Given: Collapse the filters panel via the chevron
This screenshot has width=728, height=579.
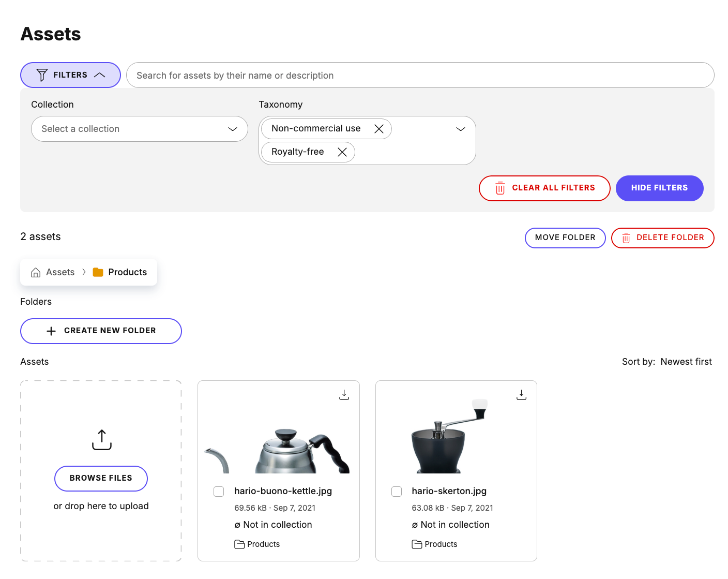Looking at the screenshot, I should coord(100,75).
